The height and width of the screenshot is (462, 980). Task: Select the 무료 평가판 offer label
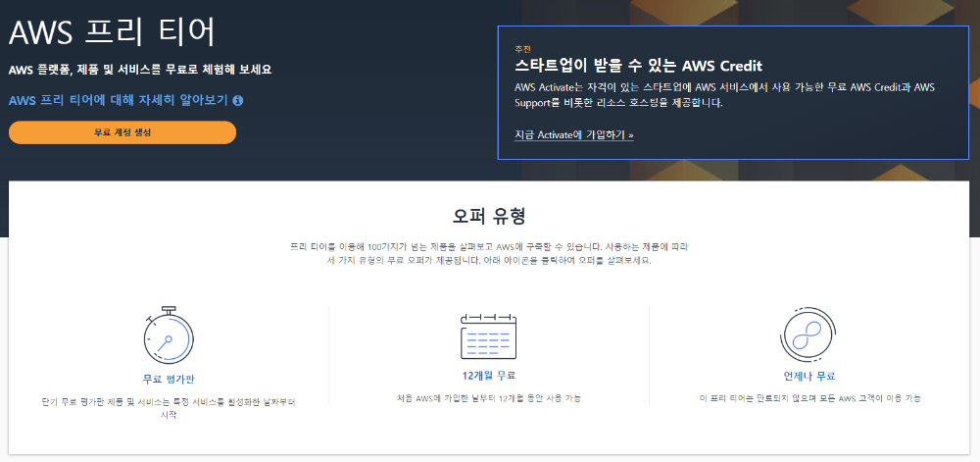coord(169,379)
